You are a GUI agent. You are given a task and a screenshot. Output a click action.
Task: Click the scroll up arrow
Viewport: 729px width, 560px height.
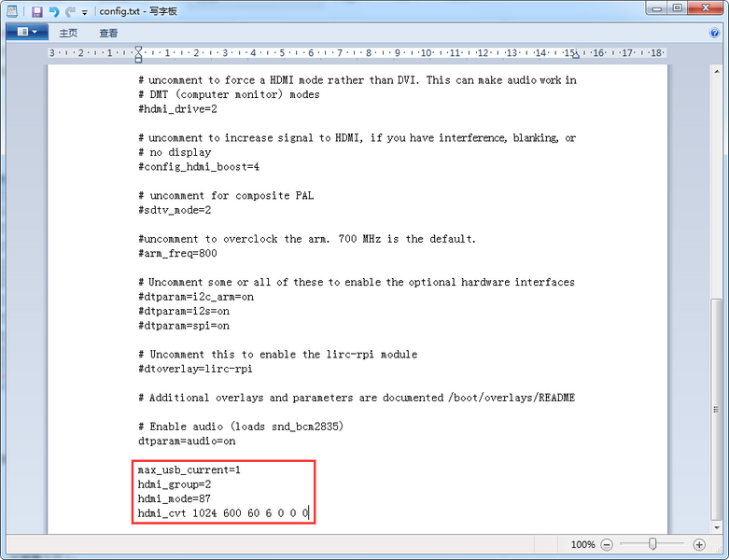coord(717,72)
